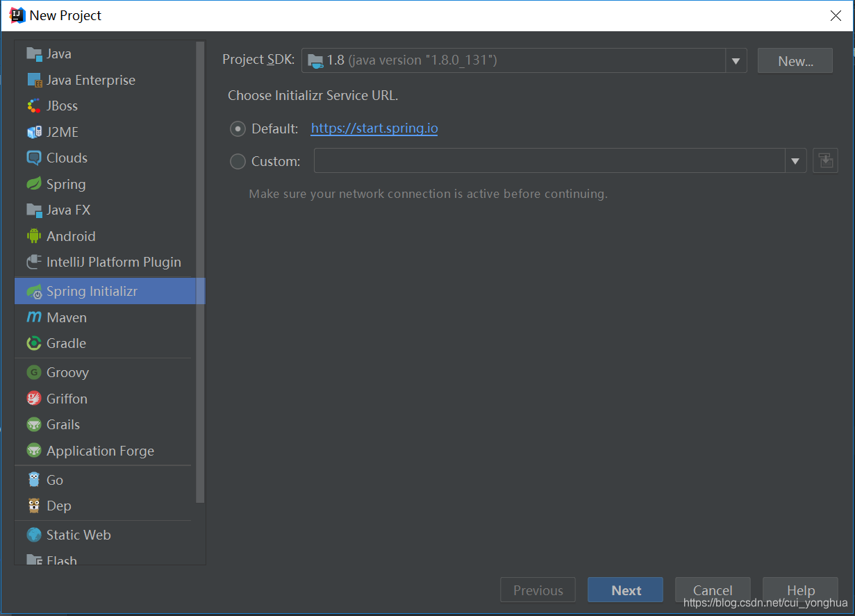Select the Custom URL radio button
855x616 pixels.
tap(238, 162)
